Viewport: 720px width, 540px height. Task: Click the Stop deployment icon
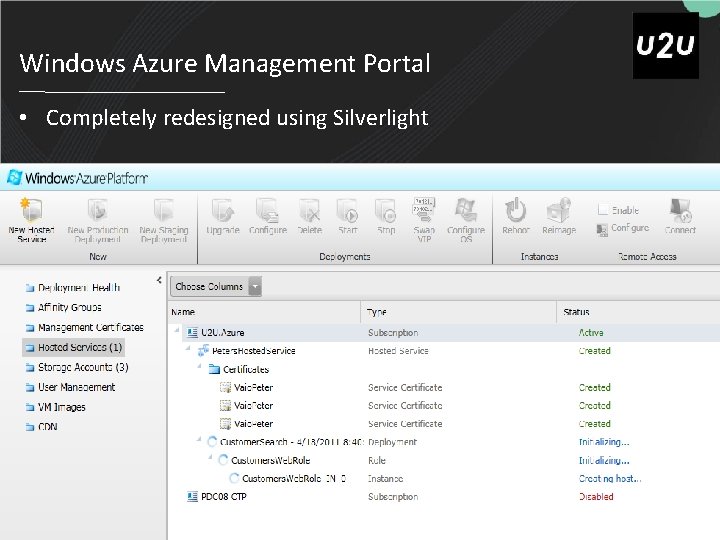(386, 210)
